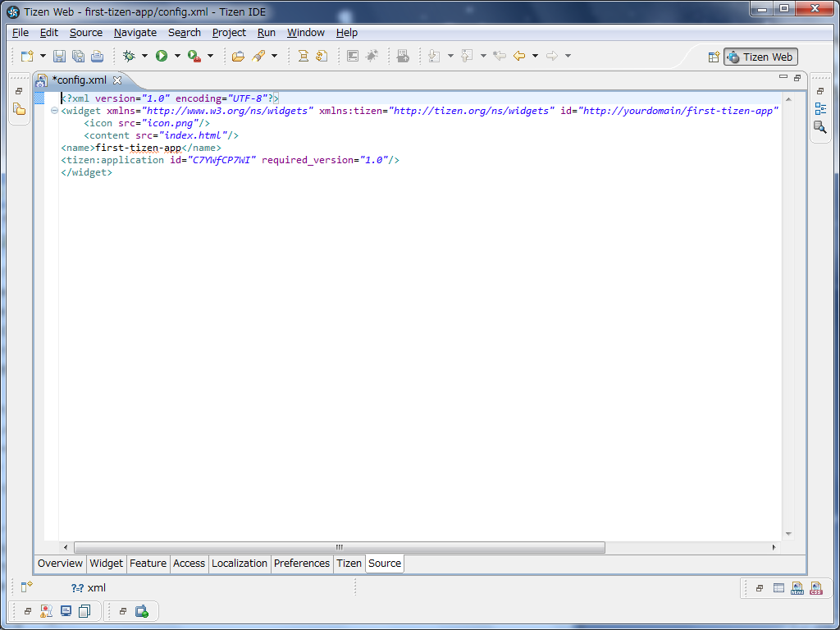Switch to the Feature tab
Screen dimensions: 840x630
click(148, 564)
